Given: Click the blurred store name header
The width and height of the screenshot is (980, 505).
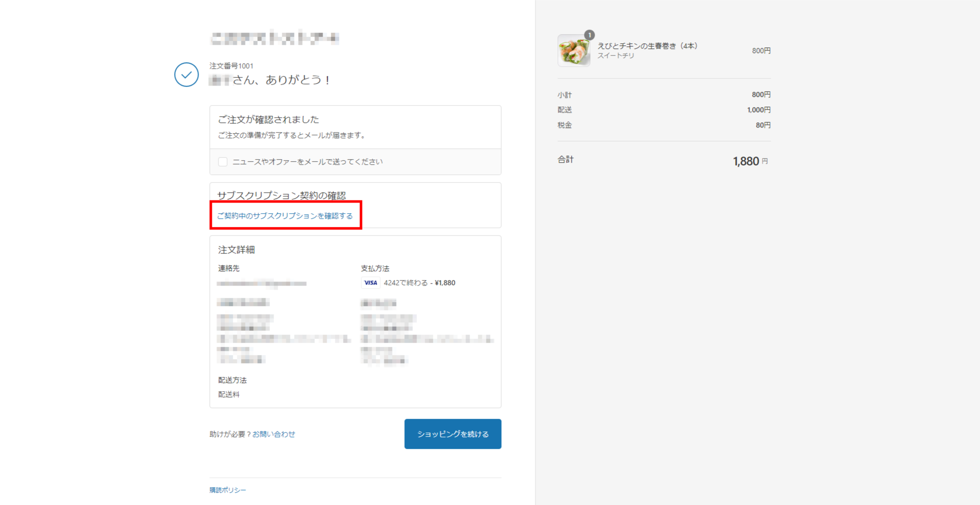Looking at the screenshot, I should click(x=275, y=38).
